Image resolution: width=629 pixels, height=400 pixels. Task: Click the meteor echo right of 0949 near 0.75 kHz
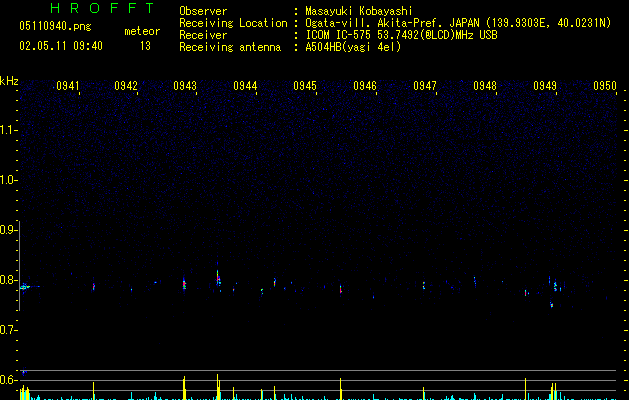[x=552, y=305]
